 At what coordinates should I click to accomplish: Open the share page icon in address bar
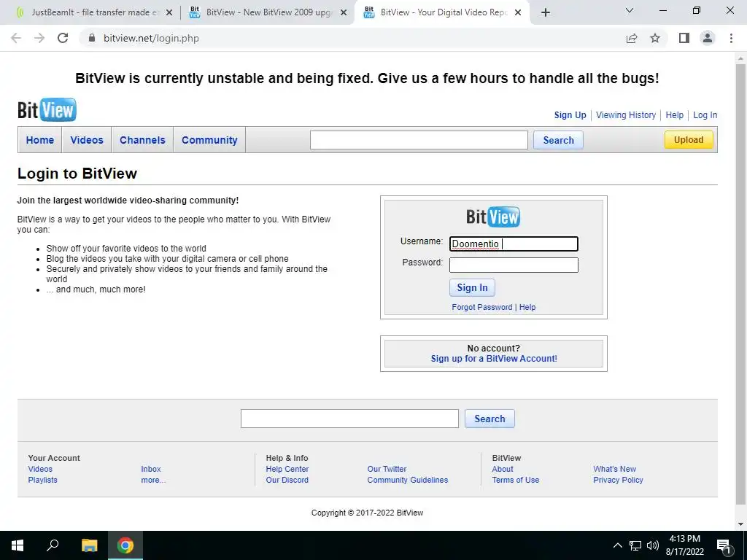(632, 38)
